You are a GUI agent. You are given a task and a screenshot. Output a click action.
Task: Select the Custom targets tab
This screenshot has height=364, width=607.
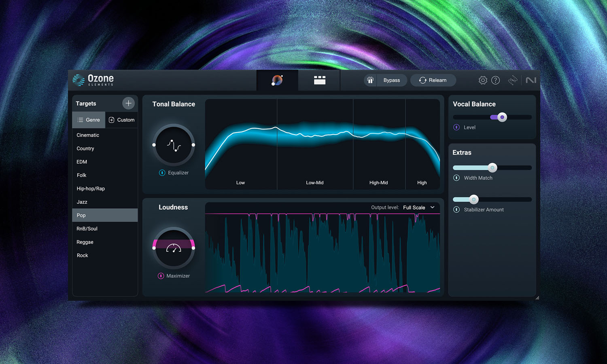(x=121, y=120)
